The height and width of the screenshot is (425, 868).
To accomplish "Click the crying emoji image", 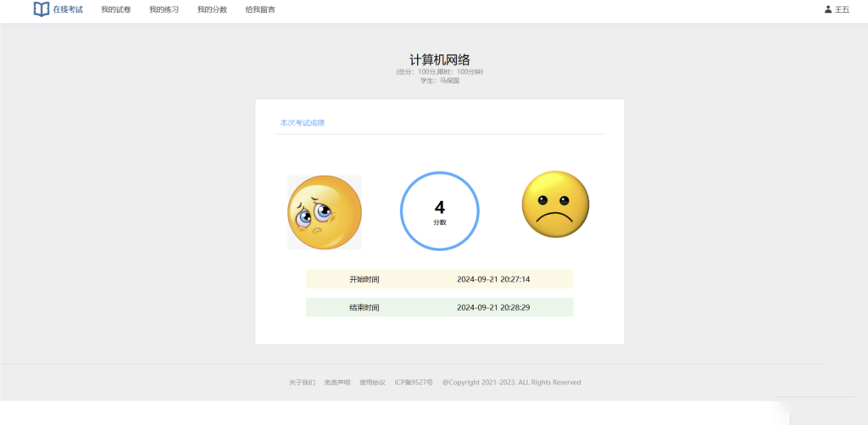I will [x=325, y=212].
